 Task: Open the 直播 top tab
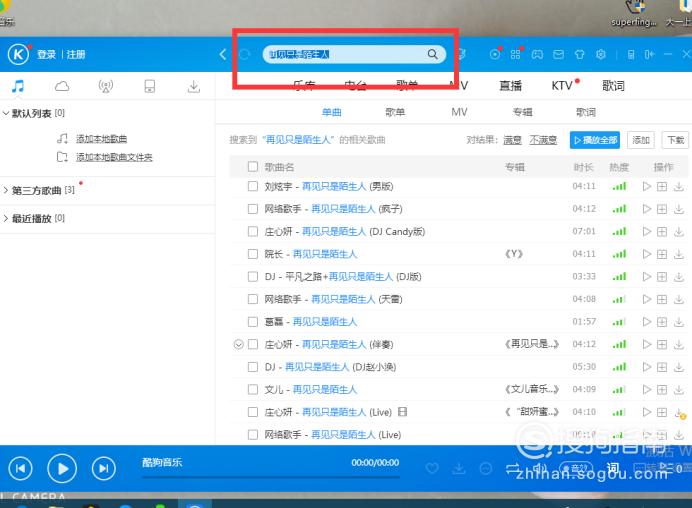click(x=511, y=86)
